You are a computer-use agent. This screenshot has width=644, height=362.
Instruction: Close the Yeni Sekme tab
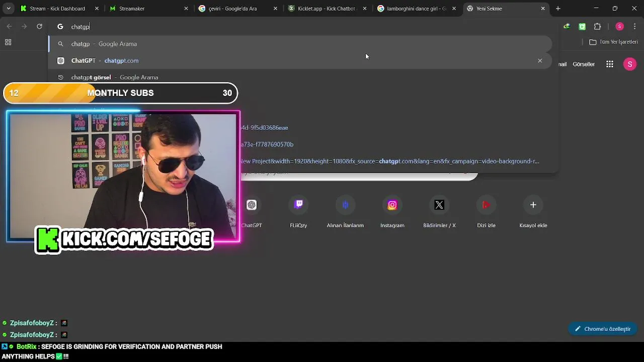(543, 9)
